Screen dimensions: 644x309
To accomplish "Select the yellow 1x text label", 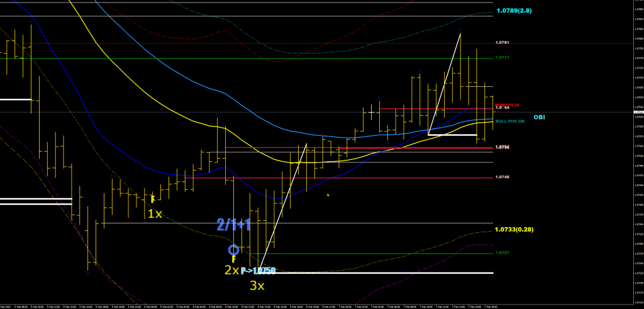I will click(x=155, y=214).
